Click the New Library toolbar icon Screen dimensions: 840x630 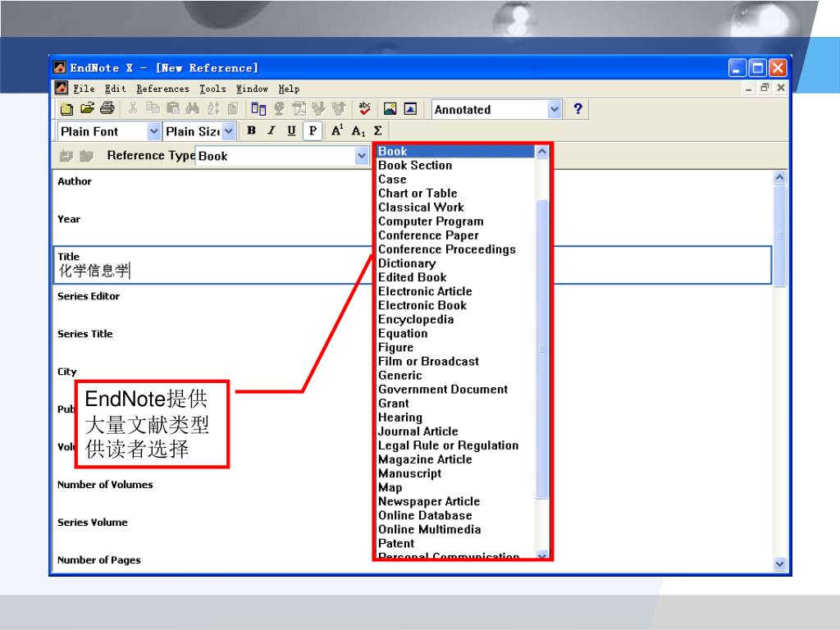66,109
